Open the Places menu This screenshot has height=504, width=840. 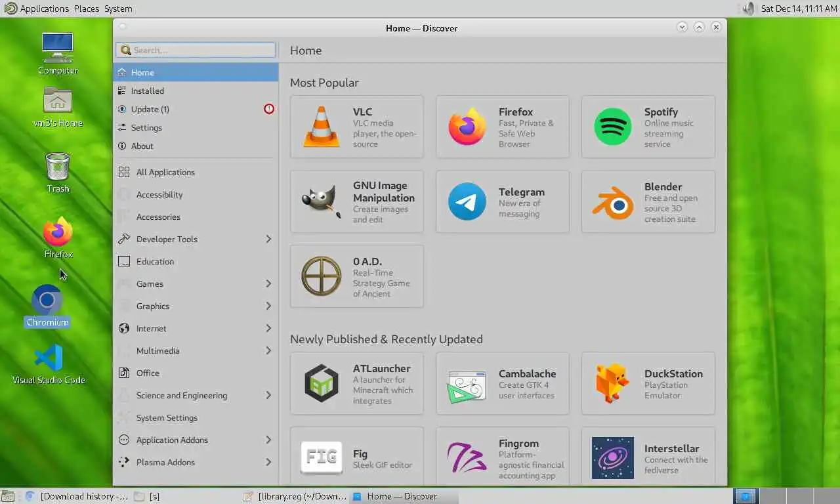pos(87,9)
